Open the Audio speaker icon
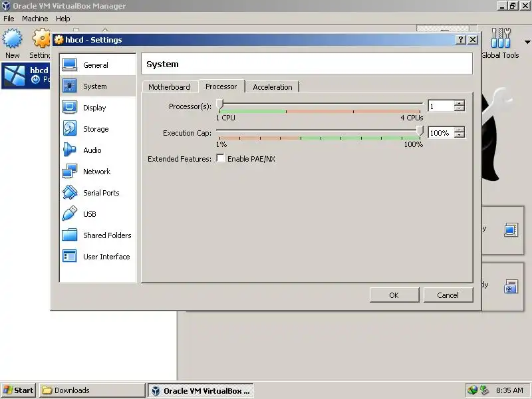This screenshot has width=532, height=399. (x=70, y=150)
